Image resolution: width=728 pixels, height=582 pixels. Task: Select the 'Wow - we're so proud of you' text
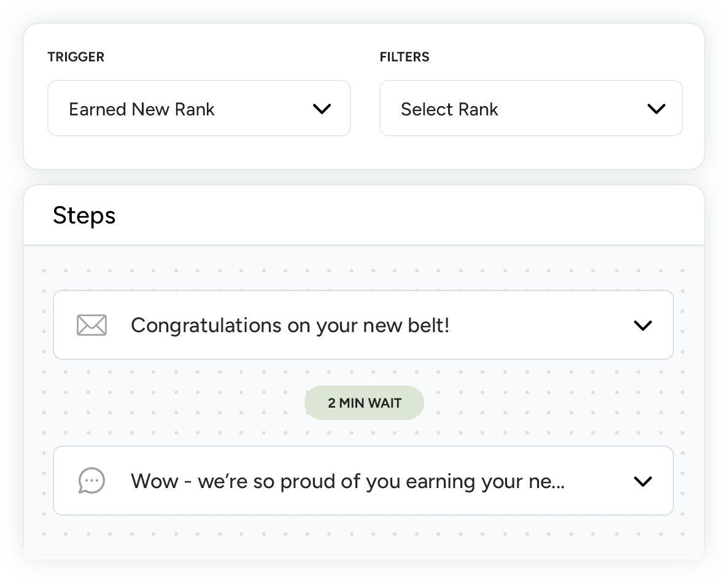[347, 481]
